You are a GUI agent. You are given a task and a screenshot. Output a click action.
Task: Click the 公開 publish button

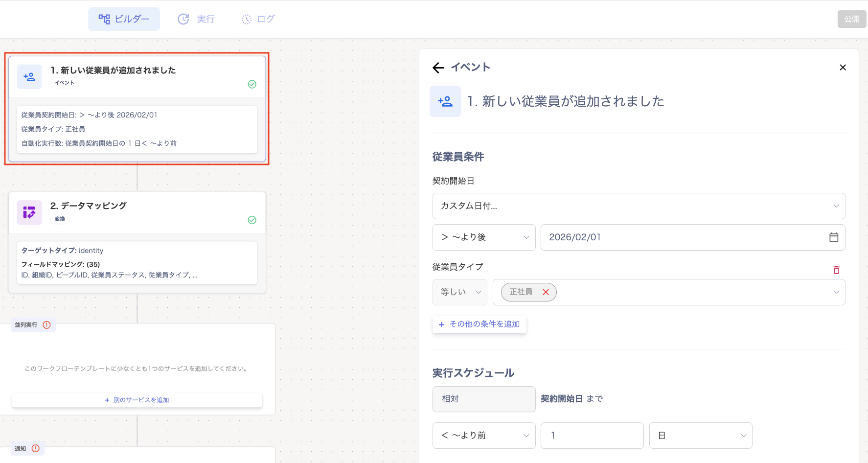852,19
